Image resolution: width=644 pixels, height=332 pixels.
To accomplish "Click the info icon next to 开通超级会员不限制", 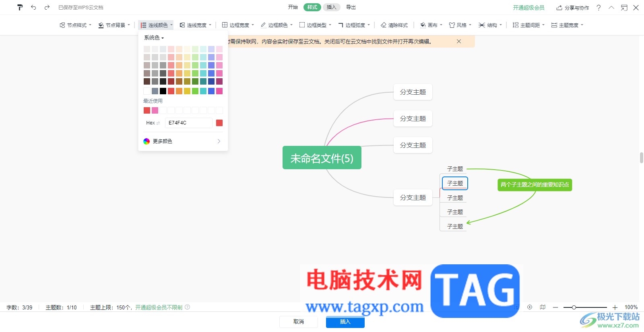I will pos(187,307).
